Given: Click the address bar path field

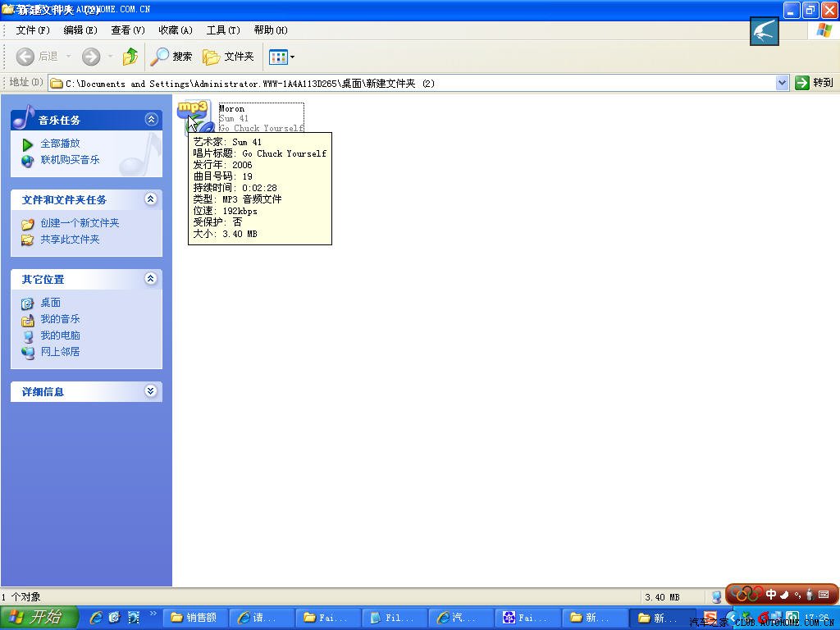Looking at the screenshot, I should [410, 83].
